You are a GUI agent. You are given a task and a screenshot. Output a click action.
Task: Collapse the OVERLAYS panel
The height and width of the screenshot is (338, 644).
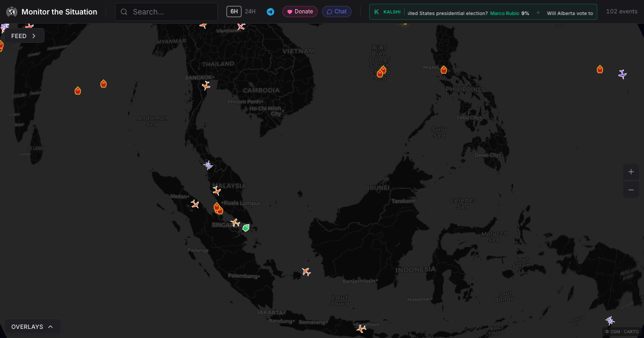(32, 326)
